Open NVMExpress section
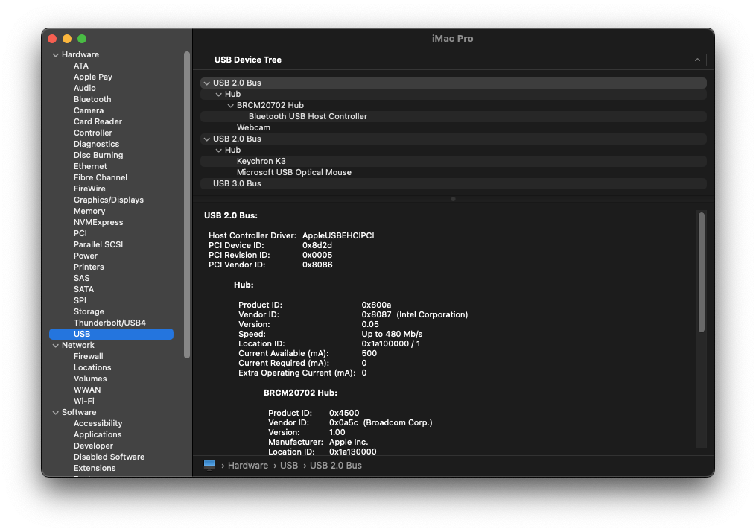Screen dimensions: 756x532 coord(98,222)
